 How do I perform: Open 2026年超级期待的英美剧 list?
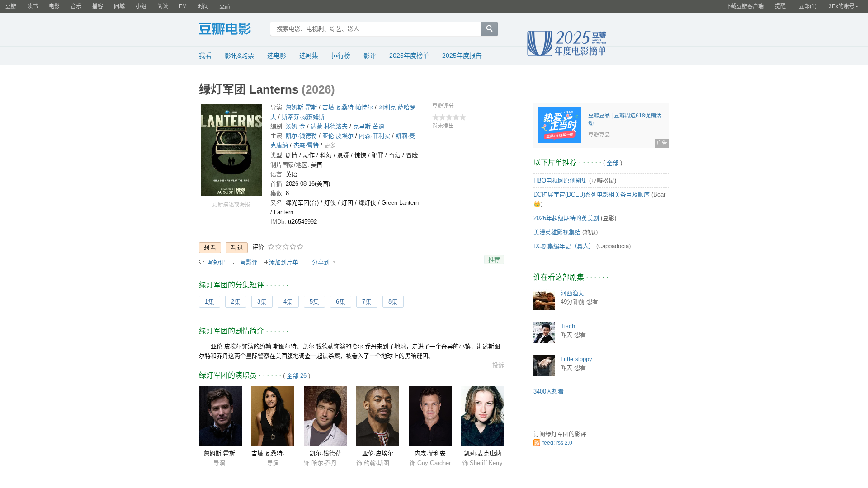[566, 218]
